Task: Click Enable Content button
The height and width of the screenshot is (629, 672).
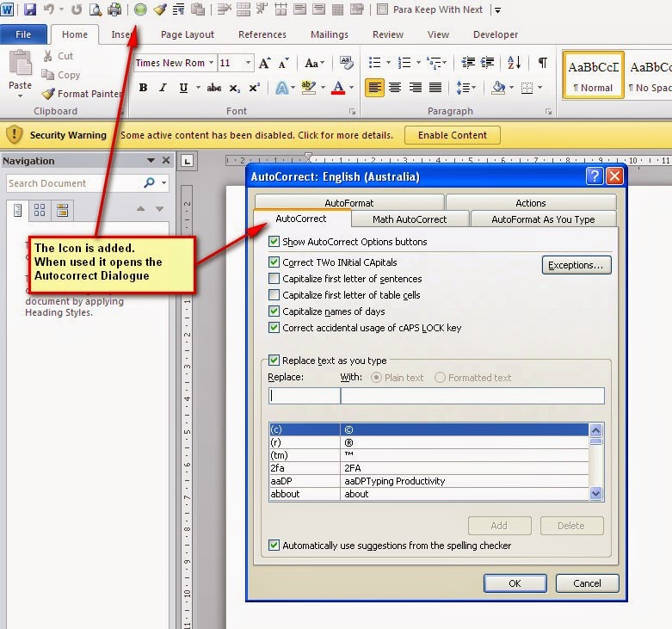Action: coord(452,135)
